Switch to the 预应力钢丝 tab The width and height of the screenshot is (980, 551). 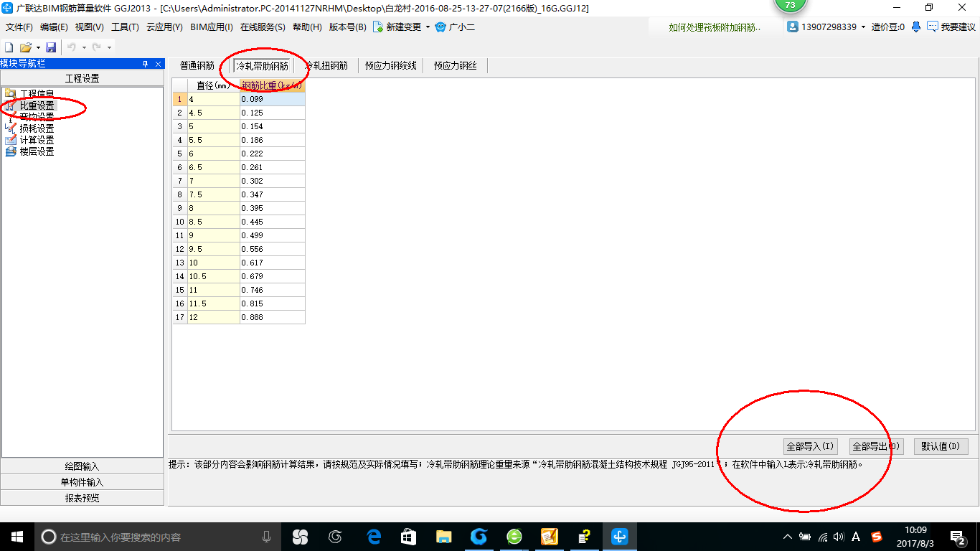pyautogui.click(x=455, y=65)
